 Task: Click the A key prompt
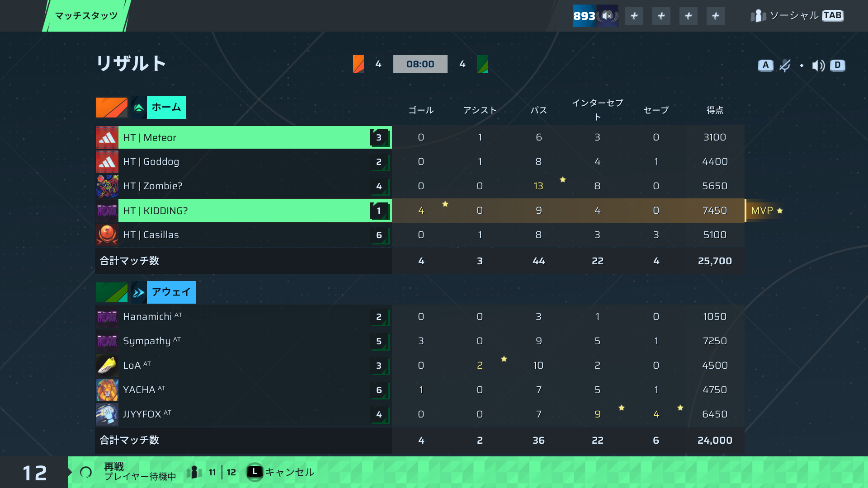[765, 65]
